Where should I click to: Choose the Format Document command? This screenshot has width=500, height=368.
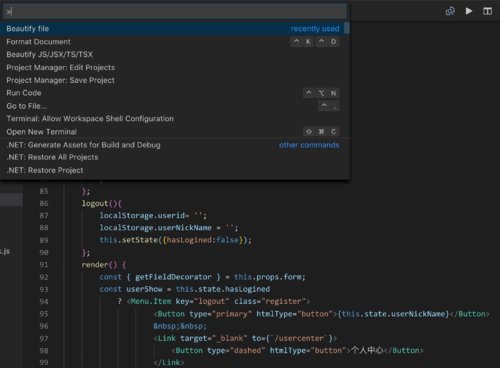click(175, 42)
